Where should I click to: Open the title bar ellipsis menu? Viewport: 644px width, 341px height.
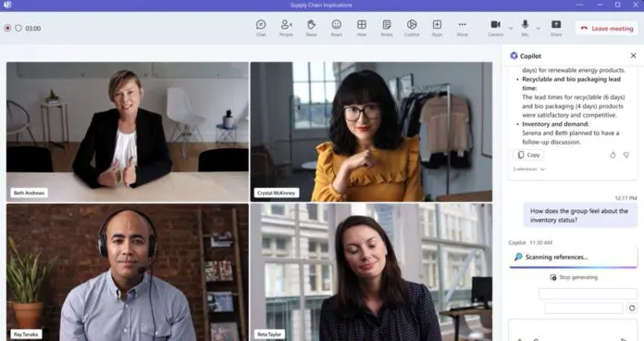pos(579,5)
